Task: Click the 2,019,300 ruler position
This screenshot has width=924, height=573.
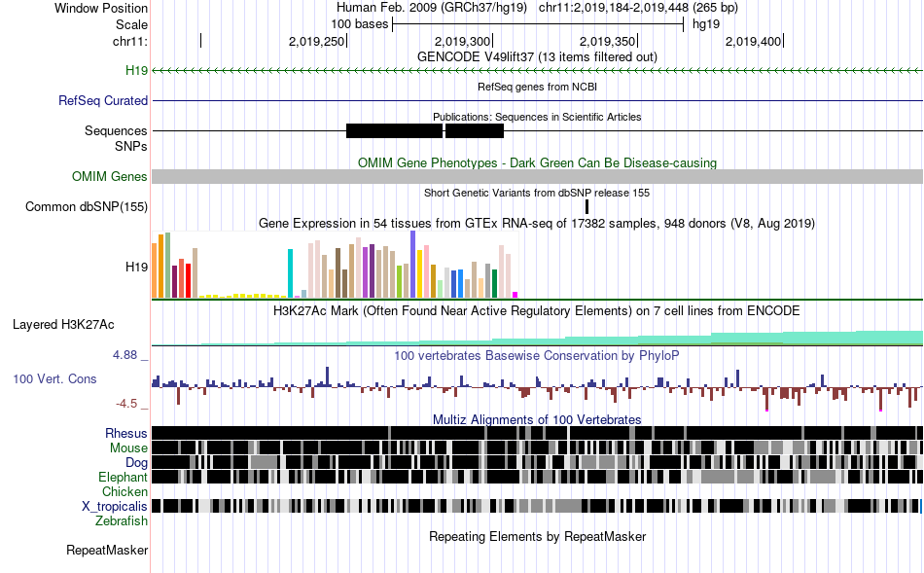Action: [463, 41]
